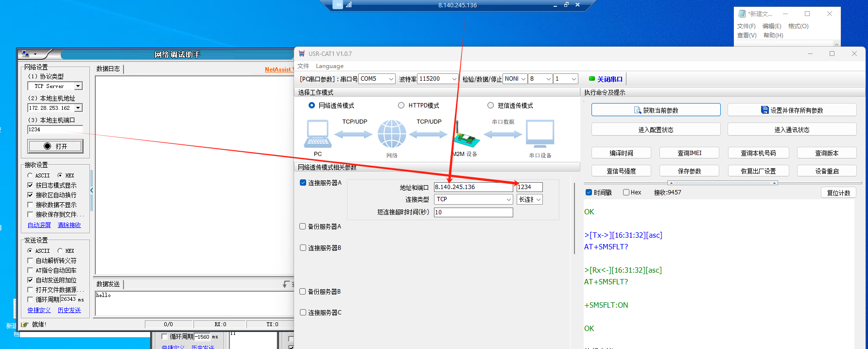The height and width of the screenshot is (349, 868).
Task: Enable 备份服务器B checkbox
Action: click(303, 292)
